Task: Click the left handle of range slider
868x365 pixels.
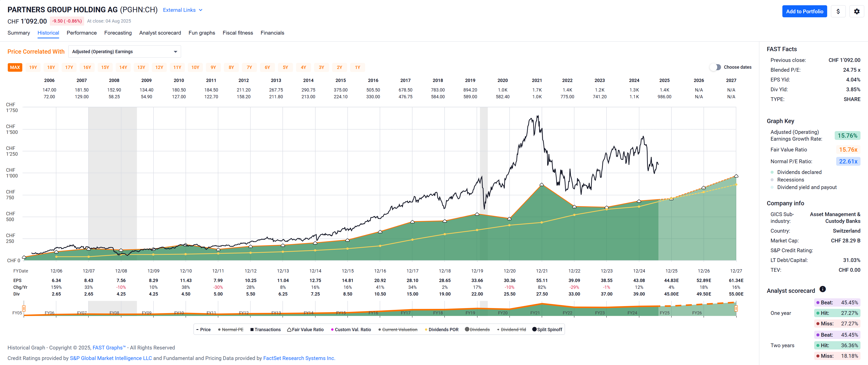Action: (x=24, y=308)
